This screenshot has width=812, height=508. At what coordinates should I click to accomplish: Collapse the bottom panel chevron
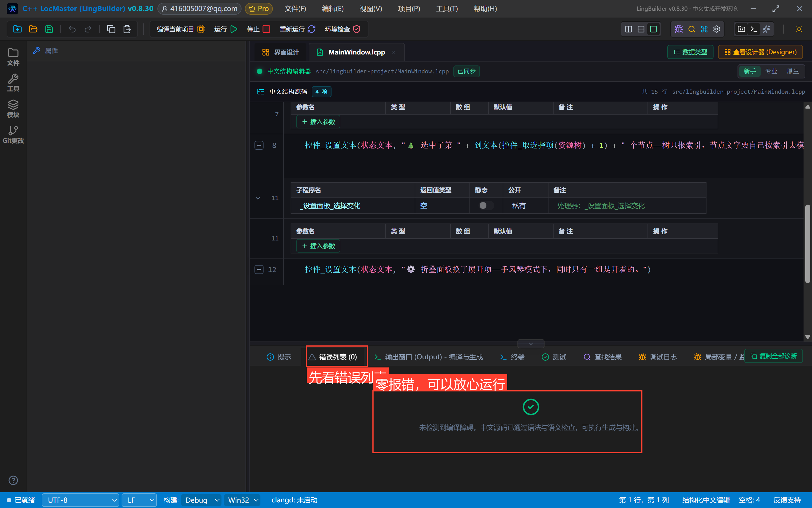(531, 343)
